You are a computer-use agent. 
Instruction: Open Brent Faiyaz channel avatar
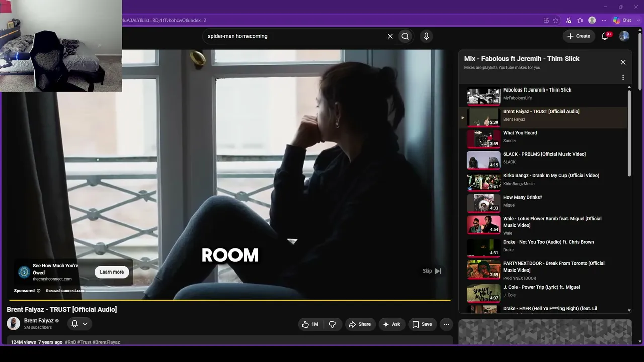14,323
